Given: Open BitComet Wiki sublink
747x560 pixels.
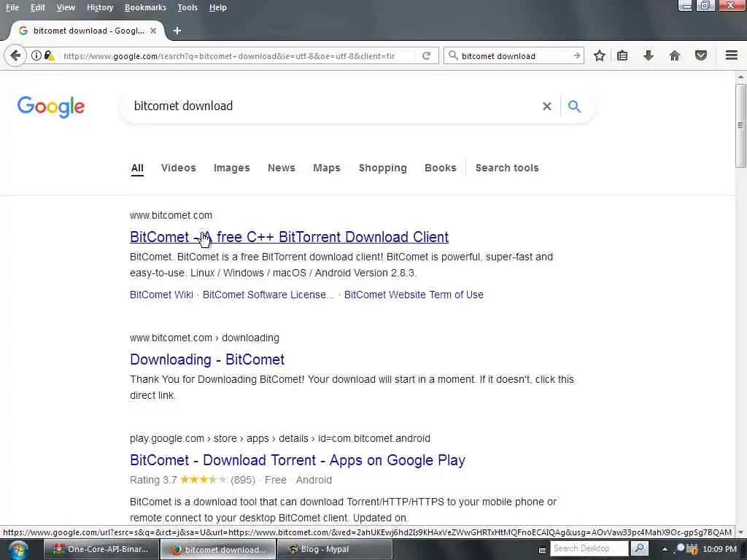Looking at the screenshot, I should tap(161, 295).
